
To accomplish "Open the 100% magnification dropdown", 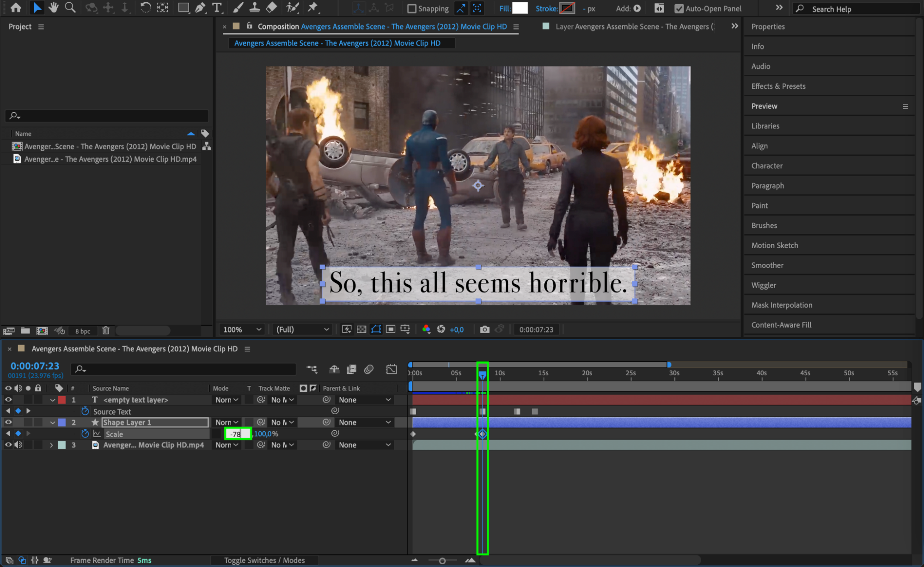I will pos(242,329).
